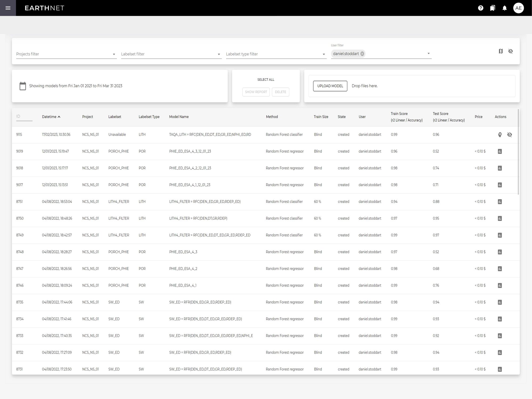Click the SELECT ALL button
The width and height of the screenshot is (532, 399).
pyautogui.click(x=266, y=80)
